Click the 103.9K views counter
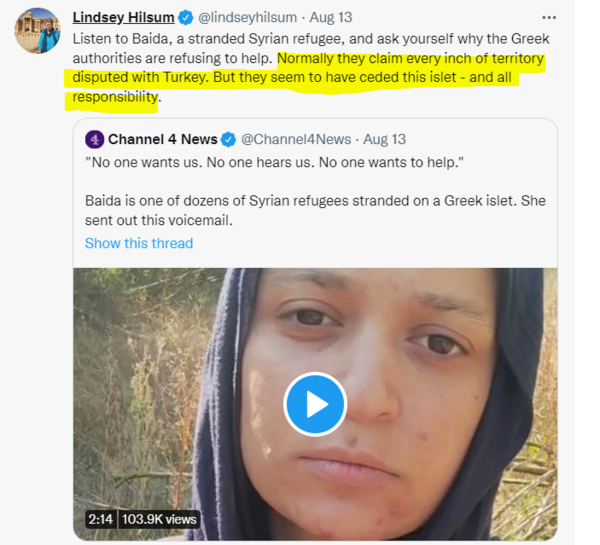The width and height of the screenshot is (600, 545). tap(159, 519)
